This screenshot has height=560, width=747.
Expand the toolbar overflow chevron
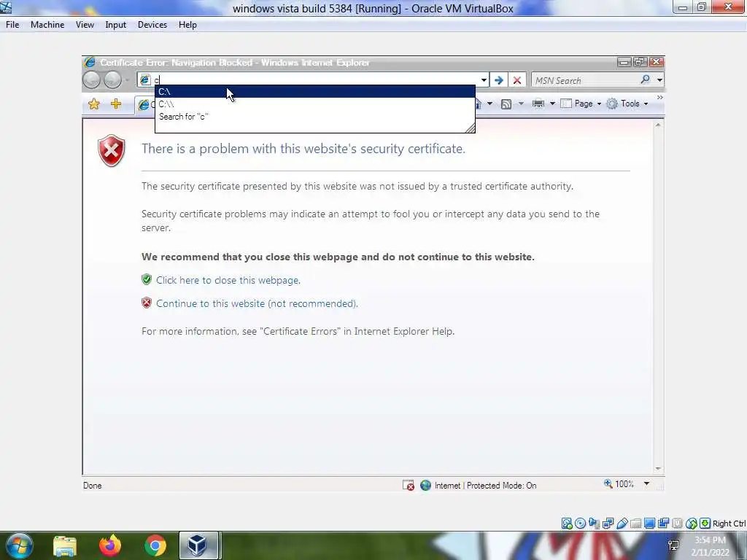coord(659,97)
